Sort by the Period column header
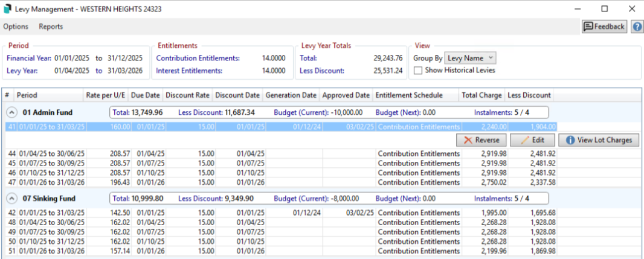This screenshot has height=259, width=644. [48, 95]
